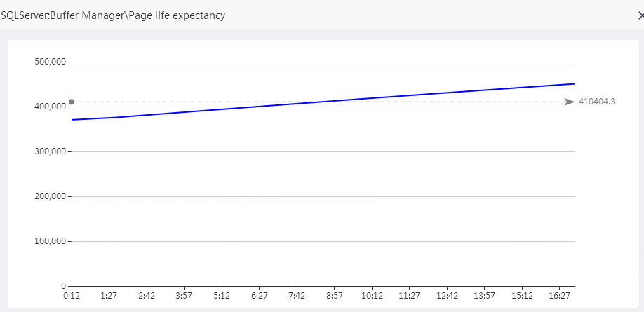Screen dimensions: 644x312
Task: Select the 6:27 tick on the time axis
Action: coord(260,297)
